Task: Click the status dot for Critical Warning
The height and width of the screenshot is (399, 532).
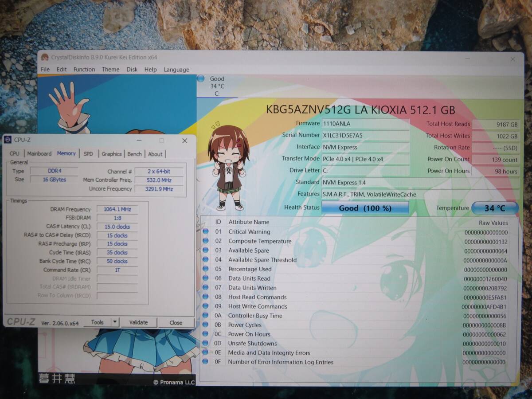Action: click(x=206, y=231)
